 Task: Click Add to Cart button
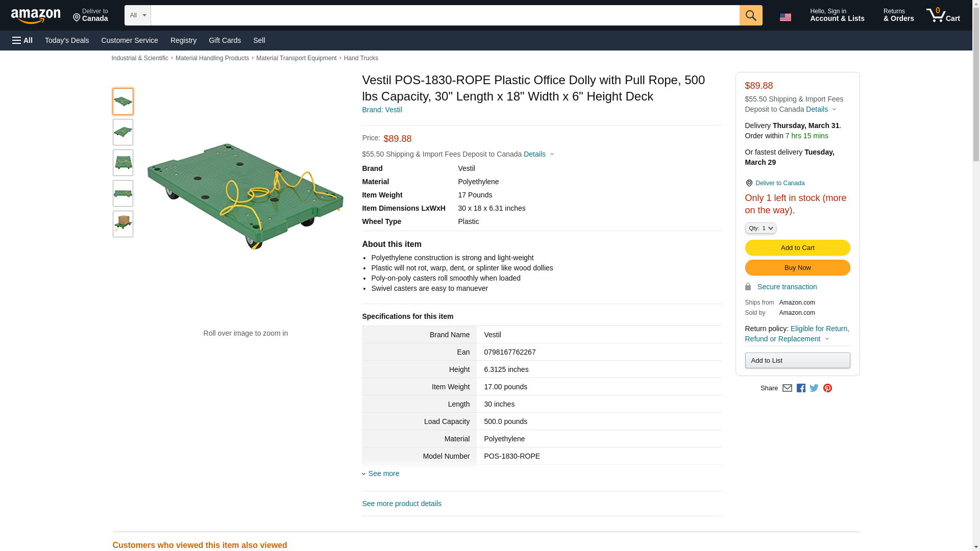[x=797, y=247]
